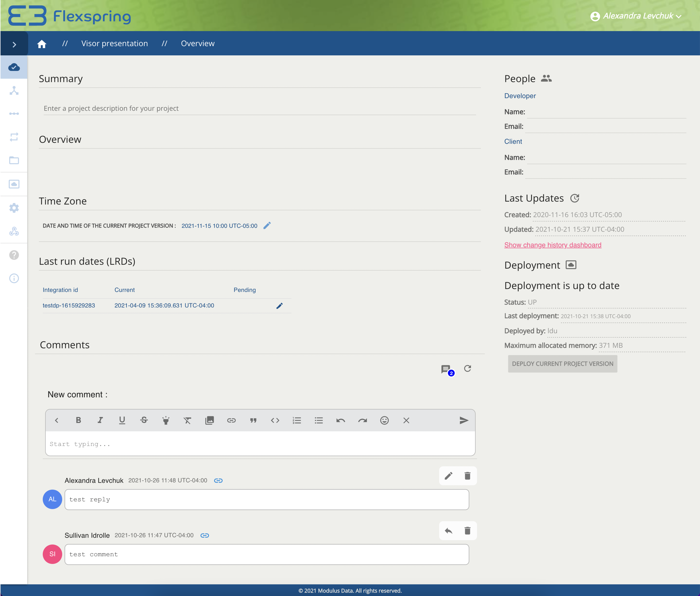Viewport: 700px width, 596px height.
Task: Collapse the editor toolbar with left chevron
Action: click(56, 420)
